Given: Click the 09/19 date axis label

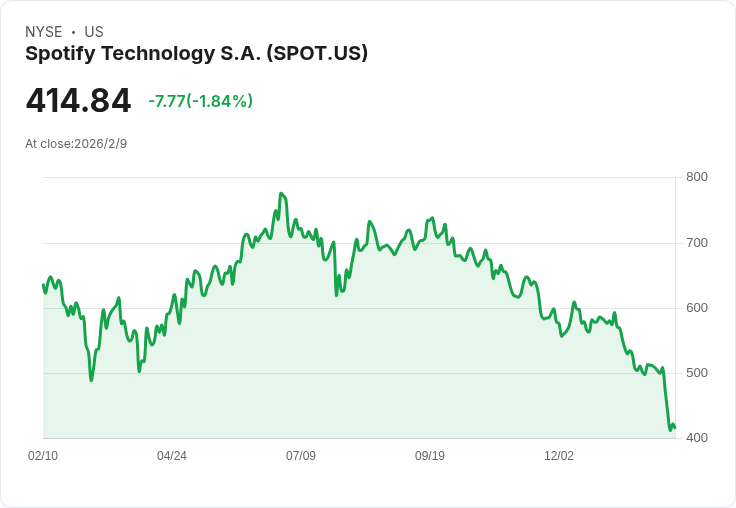Looking at the screenshot, I should [430, 455].
